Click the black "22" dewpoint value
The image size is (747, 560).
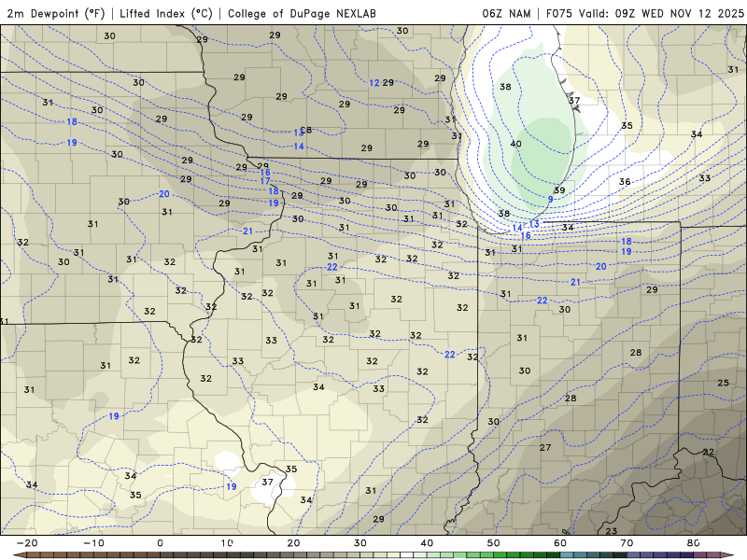709,452
